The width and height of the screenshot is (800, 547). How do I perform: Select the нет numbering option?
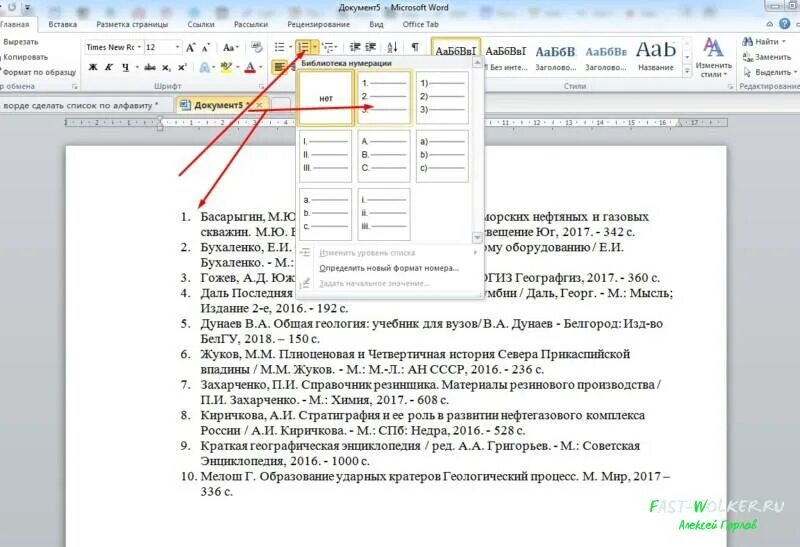pyautogui.click(x=326, y=98)
